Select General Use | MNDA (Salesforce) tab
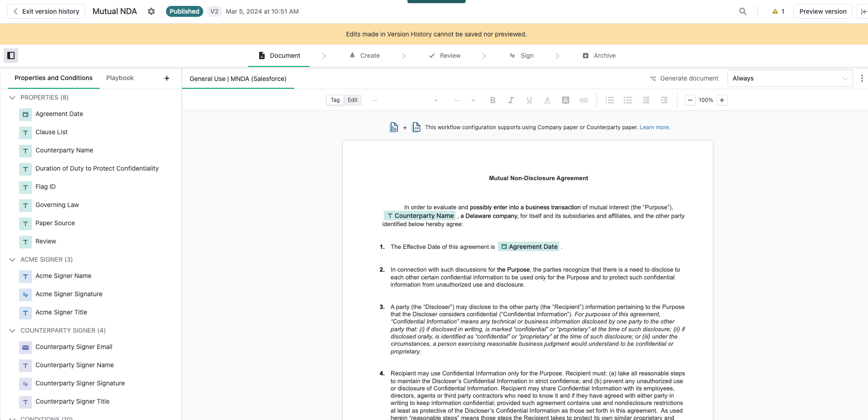This screenshot has height=420, width=868. coord(238,79)
